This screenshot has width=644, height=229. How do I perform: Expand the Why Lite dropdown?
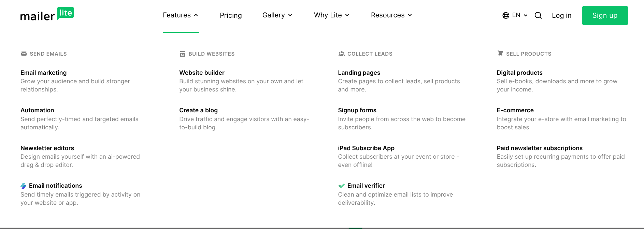click(x=331, y=15)
